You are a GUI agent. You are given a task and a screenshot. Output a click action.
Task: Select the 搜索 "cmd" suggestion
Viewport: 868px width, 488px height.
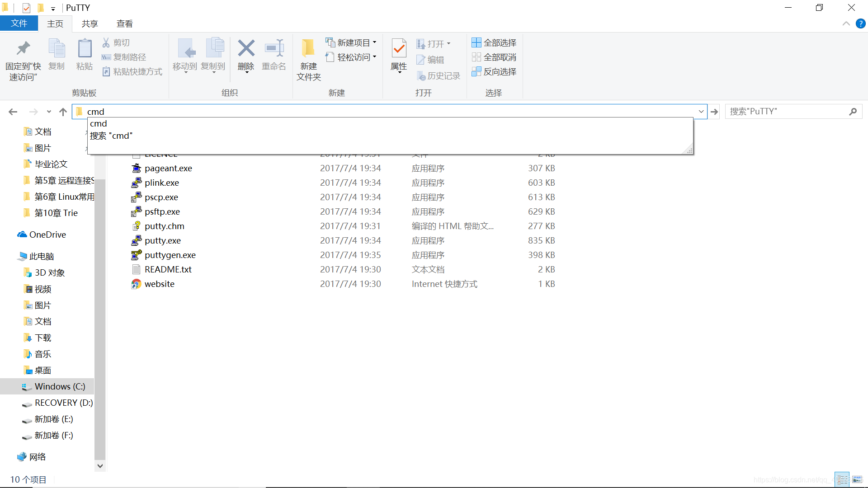coord(391,136)
